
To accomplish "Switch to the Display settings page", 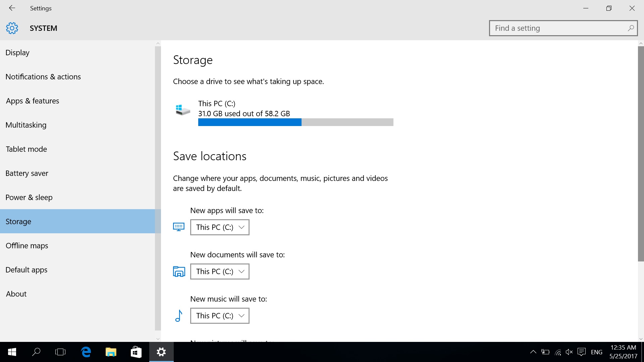I will point(17,53).
